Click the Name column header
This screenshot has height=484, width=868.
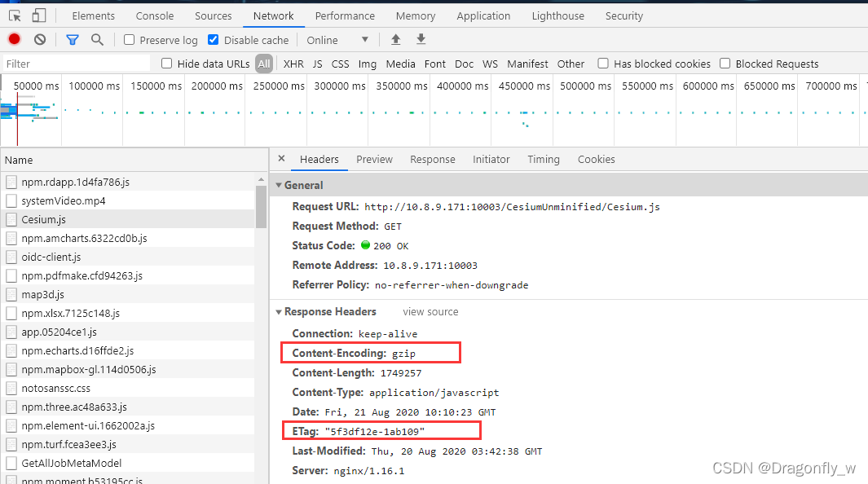click(x=134, y=160)
